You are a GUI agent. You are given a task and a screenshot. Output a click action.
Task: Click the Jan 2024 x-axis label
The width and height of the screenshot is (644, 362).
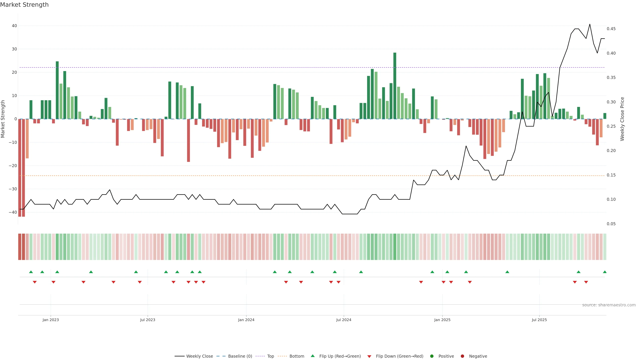coord(246,320)
